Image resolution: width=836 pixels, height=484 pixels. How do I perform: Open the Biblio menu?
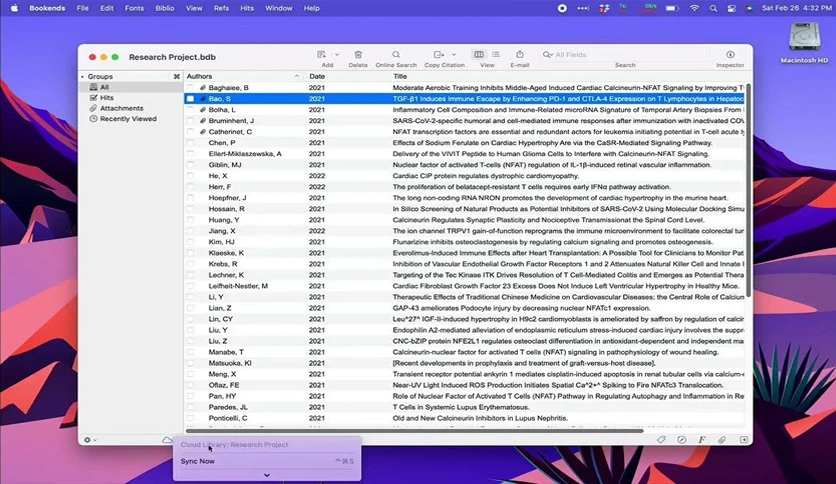[165, 8]
